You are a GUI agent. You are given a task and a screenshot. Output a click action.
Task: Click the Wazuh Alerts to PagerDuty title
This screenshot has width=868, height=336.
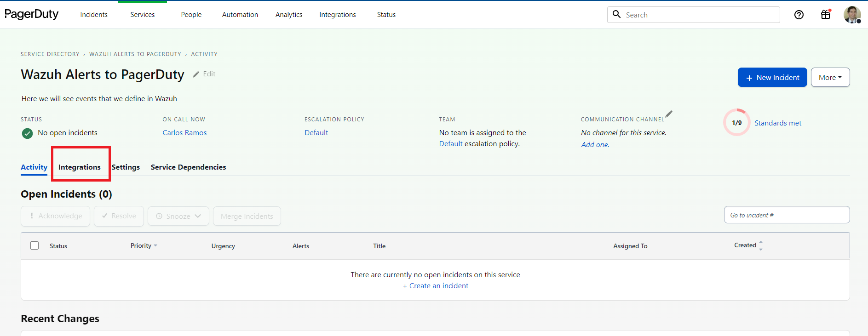pyautogui.click(x=103, y=74)
